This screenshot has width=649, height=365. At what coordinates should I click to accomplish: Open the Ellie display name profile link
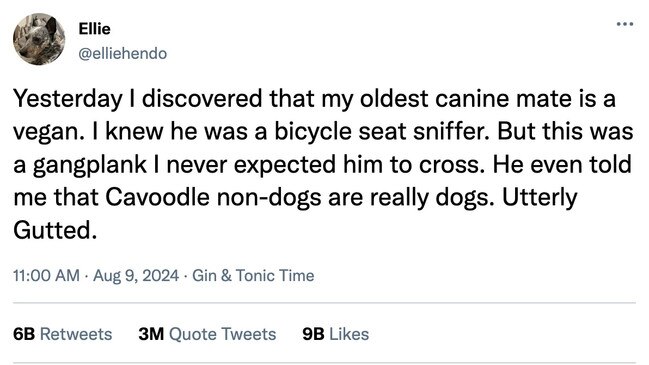click(94, 29)
